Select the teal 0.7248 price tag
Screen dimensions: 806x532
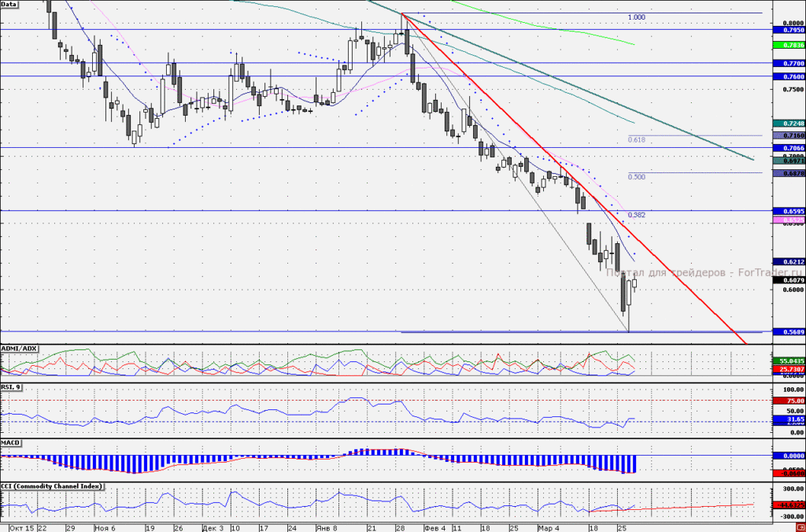click(x=789, y=124)
